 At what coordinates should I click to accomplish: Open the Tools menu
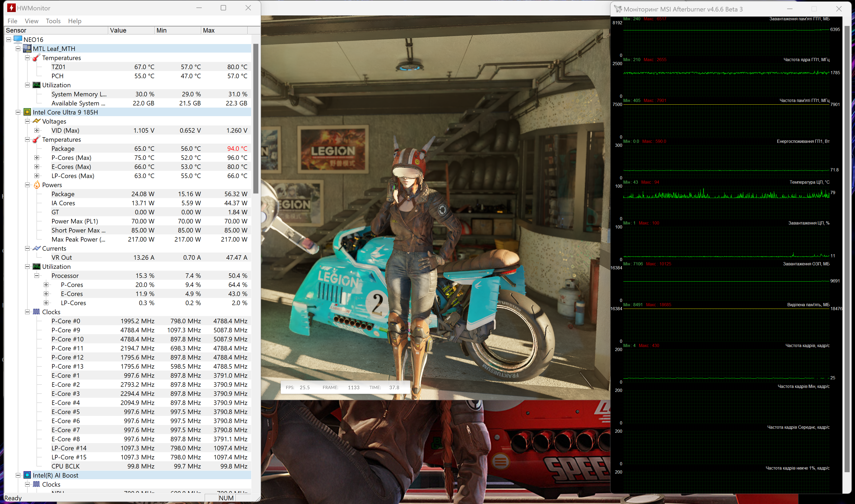tap(53, 21)
